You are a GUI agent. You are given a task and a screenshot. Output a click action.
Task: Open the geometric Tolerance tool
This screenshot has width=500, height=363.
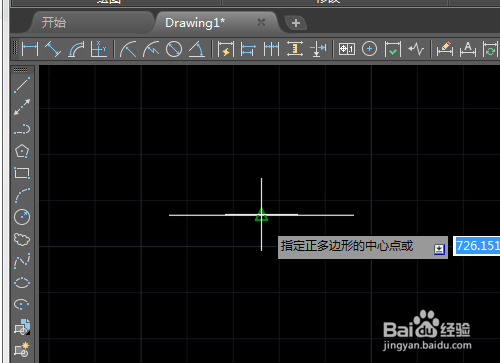click(x=347, y=49)
